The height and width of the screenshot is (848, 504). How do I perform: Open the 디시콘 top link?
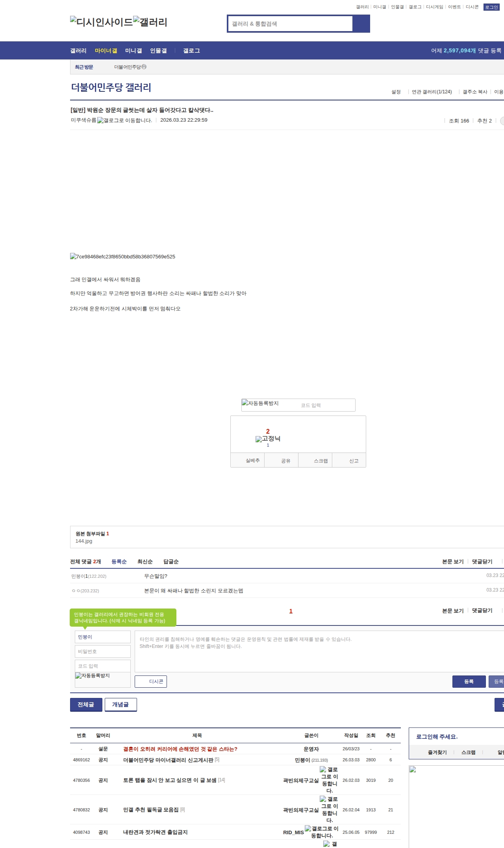pos(472,7)
